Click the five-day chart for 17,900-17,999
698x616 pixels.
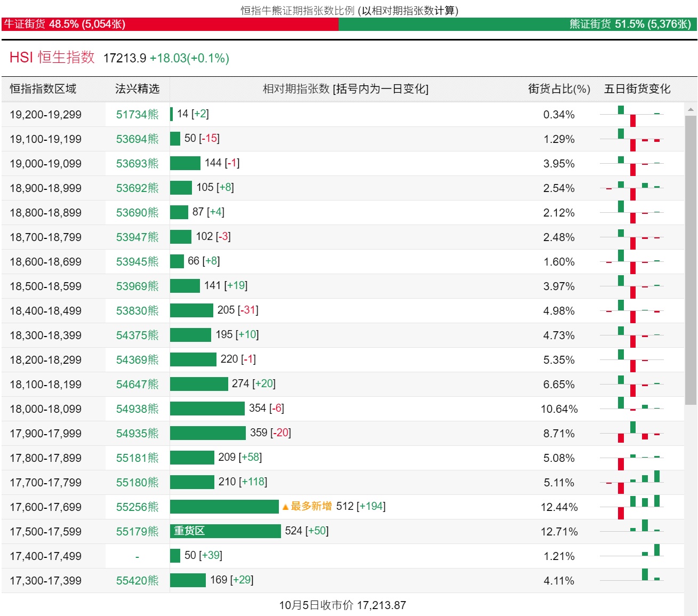(633, 433)
